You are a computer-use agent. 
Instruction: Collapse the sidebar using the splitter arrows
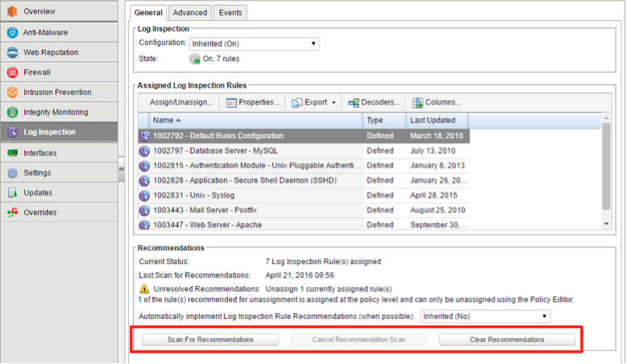click(122, 169)
